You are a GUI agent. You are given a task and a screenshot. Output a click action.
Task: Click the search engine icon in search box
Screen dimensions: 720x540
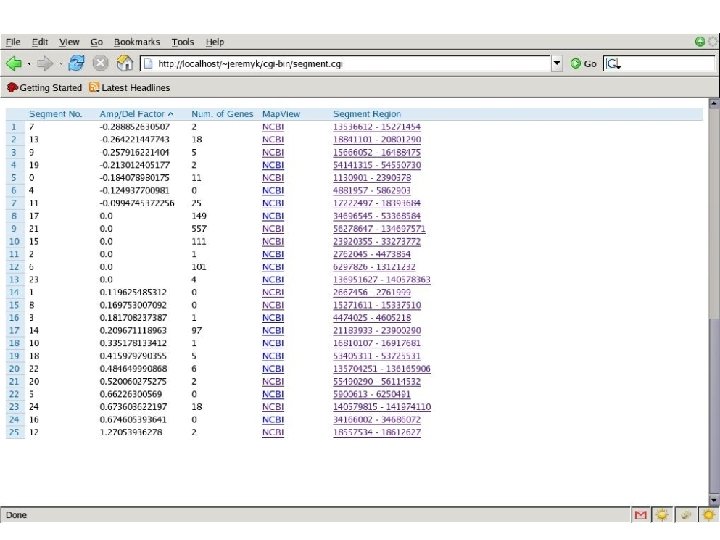[613, 63]
